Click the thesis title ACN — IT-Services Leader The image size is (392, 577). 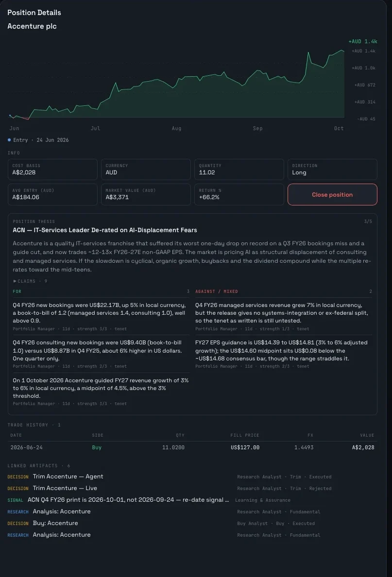tap(104, 230)
